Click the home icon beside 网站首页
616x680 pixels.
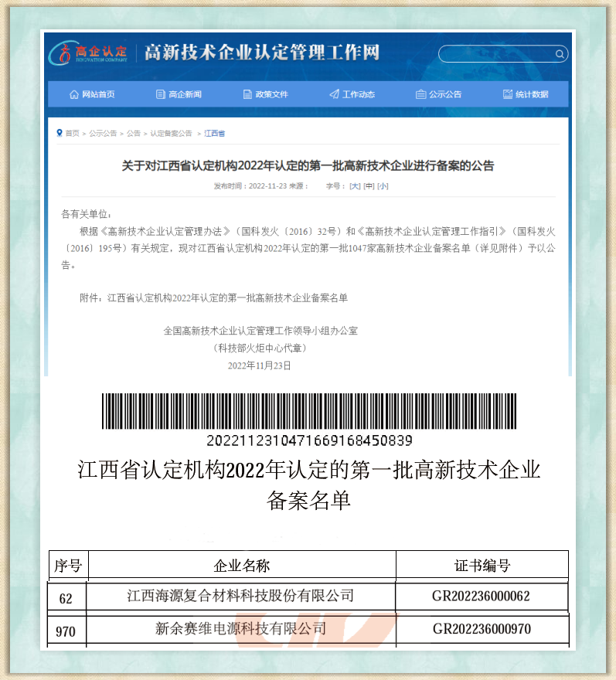coord(74,94)
